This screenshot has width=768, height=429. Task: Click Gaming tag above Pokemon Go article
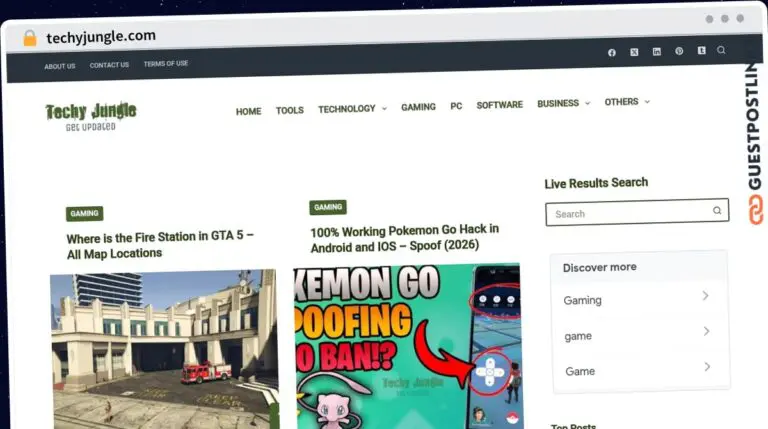click(328, 207)
